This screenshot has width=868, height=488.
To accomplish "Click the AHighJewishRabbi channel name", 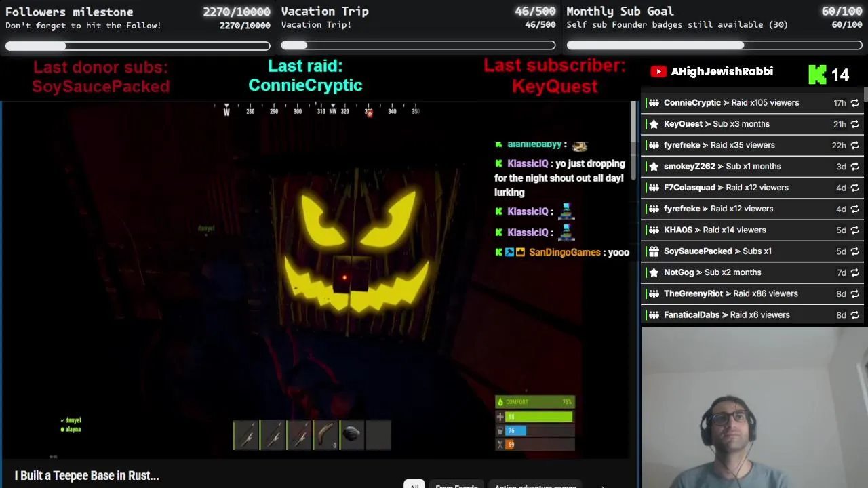I will pyautogui.click(x=722, y=72).
